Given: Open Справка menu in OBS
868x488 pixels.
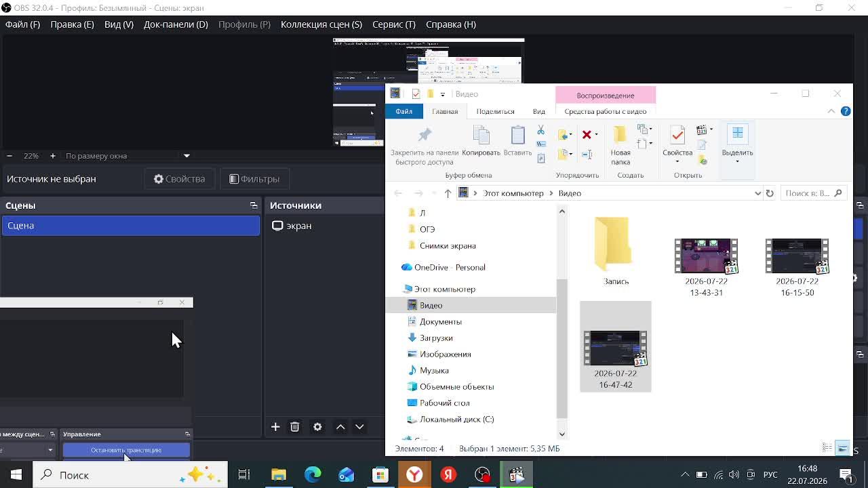Looking at the screenshot, I should point(451,24).
